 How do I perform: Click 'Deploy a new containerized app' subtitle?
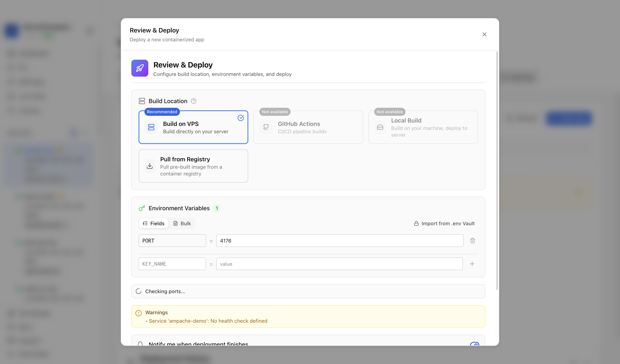(167, 40)
